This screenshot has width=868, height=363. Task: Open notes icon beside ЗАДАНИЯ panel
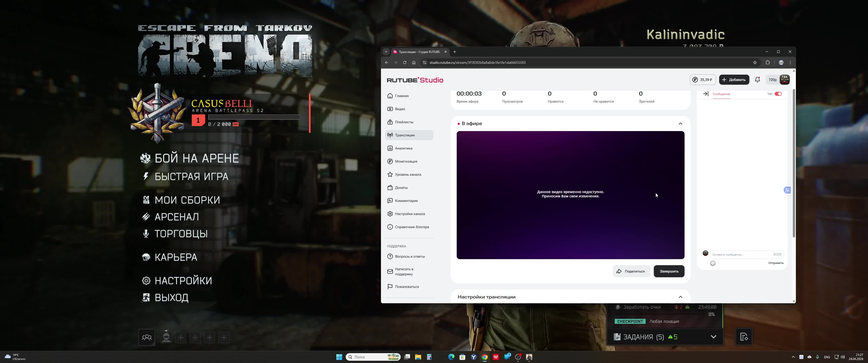(744, 337)
